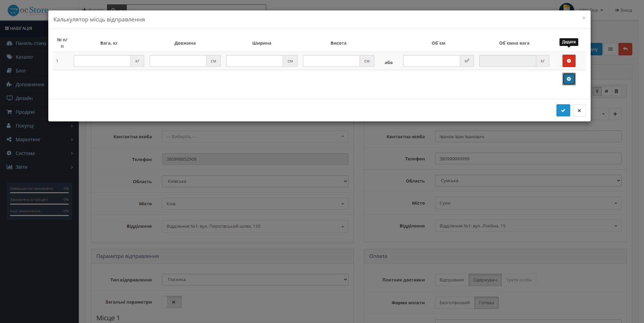
Task: Click the Доповнення puzzle icon
Action: (9, 85)
